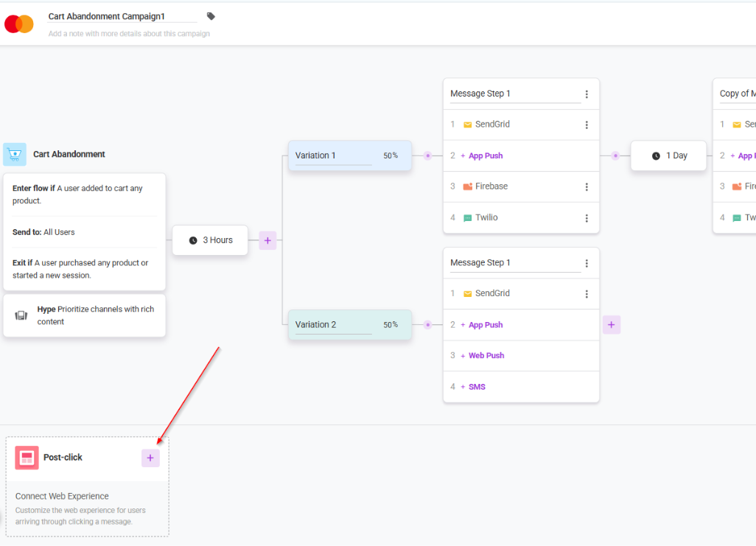Open the Variation 1 Message Step 1 options menu

[587, 94]
